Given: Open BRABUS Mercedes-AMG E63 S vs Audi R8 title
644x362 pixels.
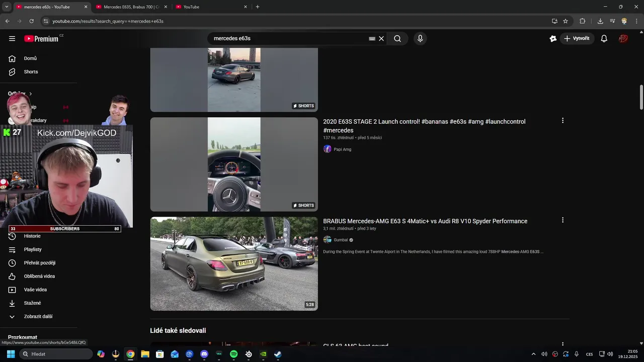Looking at the screenshot, I should 425,221.
